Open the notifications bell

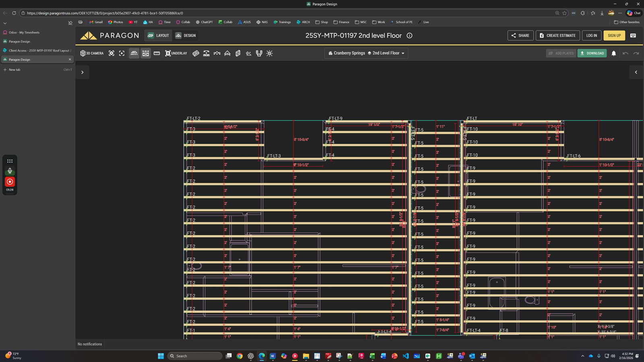pos(614,53)
